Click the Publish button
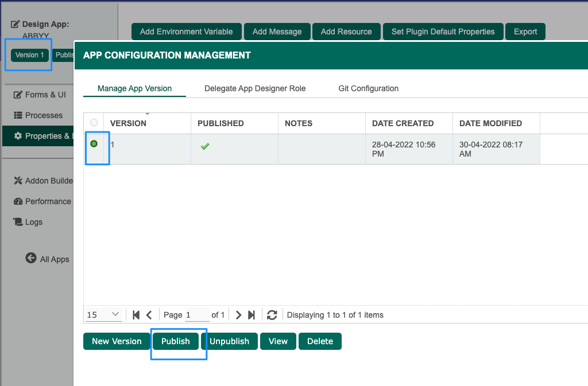The width and height of the screenshot is (588, 386). click(x=175, y=341)
